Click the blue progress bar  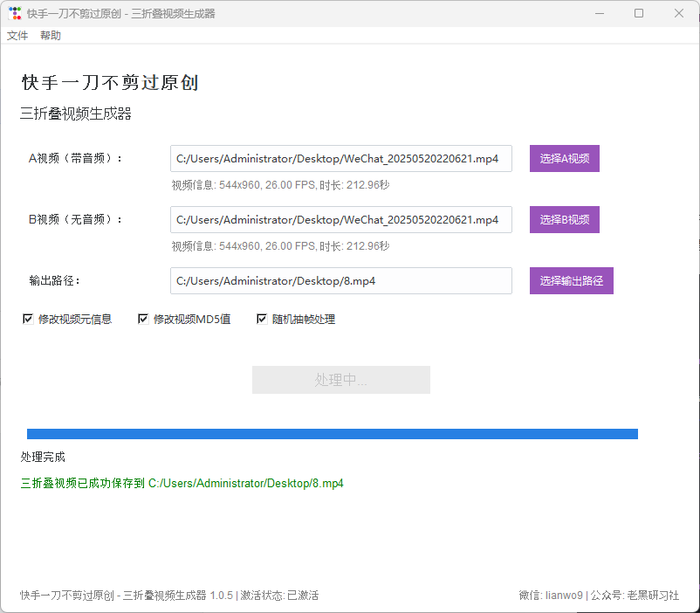tap(332, 434)
